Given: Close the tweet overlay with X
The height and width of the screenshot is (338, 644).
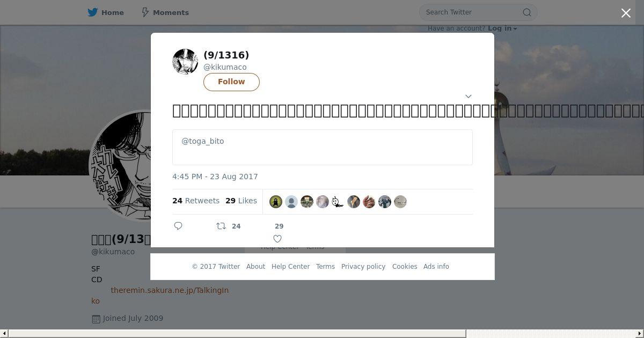Looking at the screenshot, I should coord(626,13).
